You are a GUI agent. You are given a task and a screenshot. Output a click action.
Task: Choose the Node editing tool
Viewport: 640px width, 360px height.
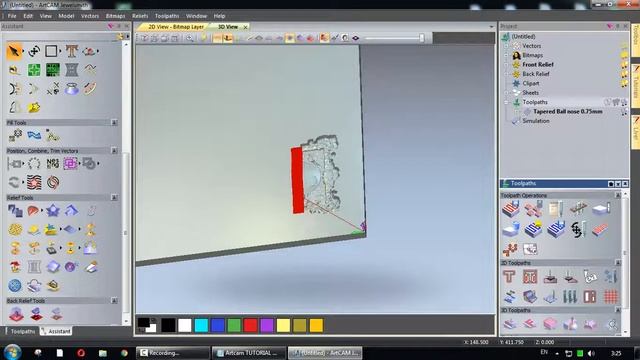point(34,51)
